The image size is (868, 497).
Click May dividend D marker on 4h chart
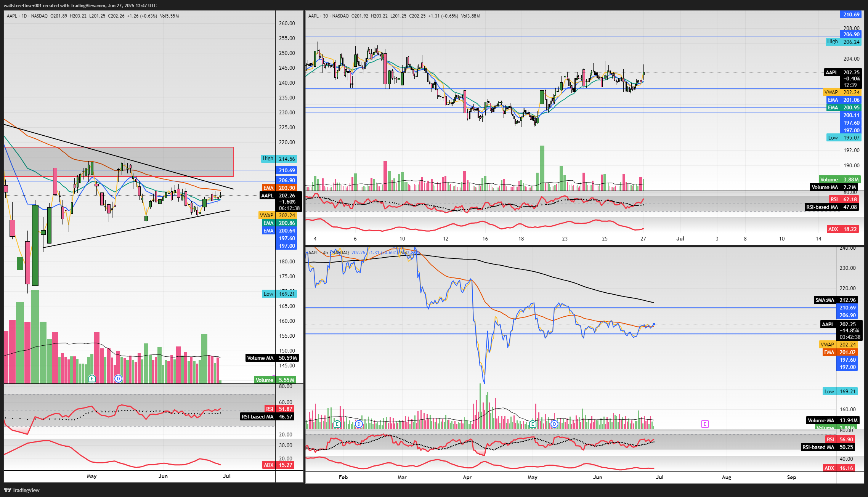tap(555, 424)
